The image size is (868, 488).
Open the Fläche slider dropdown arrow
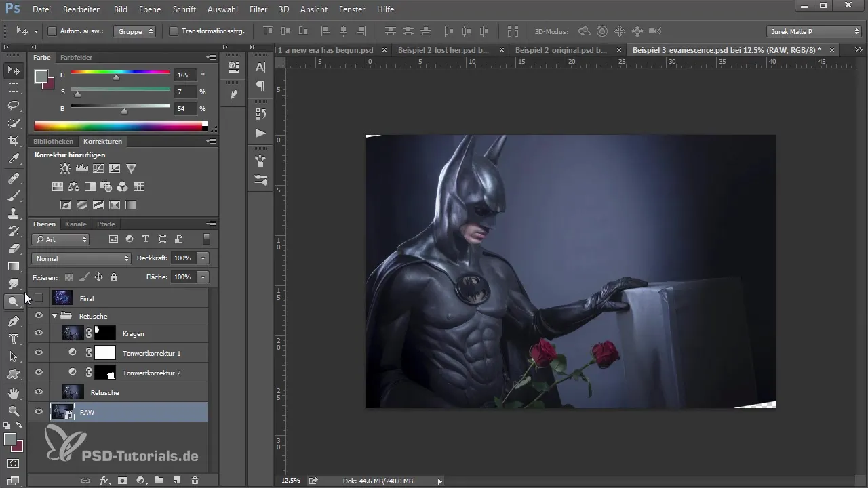click(203, 277)
